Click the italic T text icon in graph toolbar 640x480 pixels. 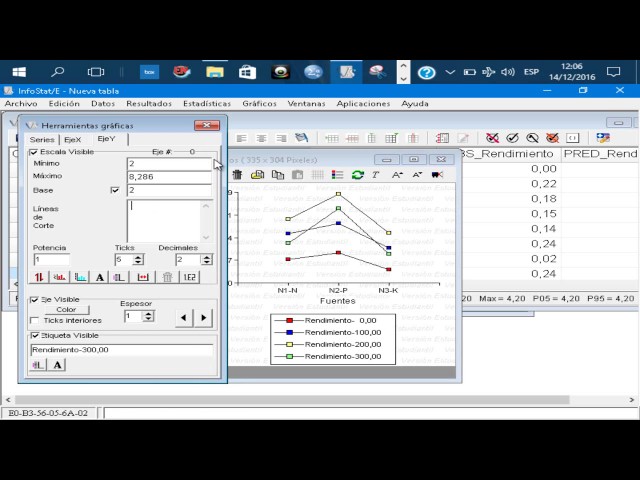click(x=376, y=175)
